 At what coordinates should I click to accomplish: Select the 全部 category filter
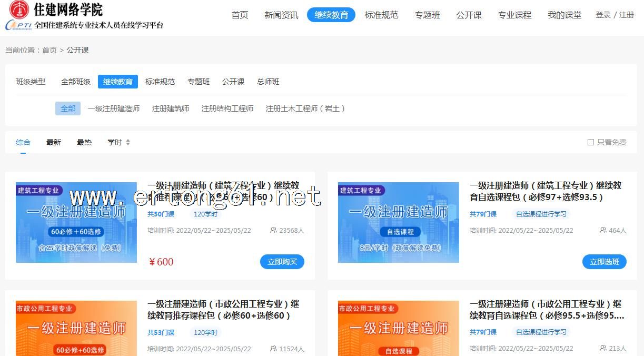[x=68, y=108]
